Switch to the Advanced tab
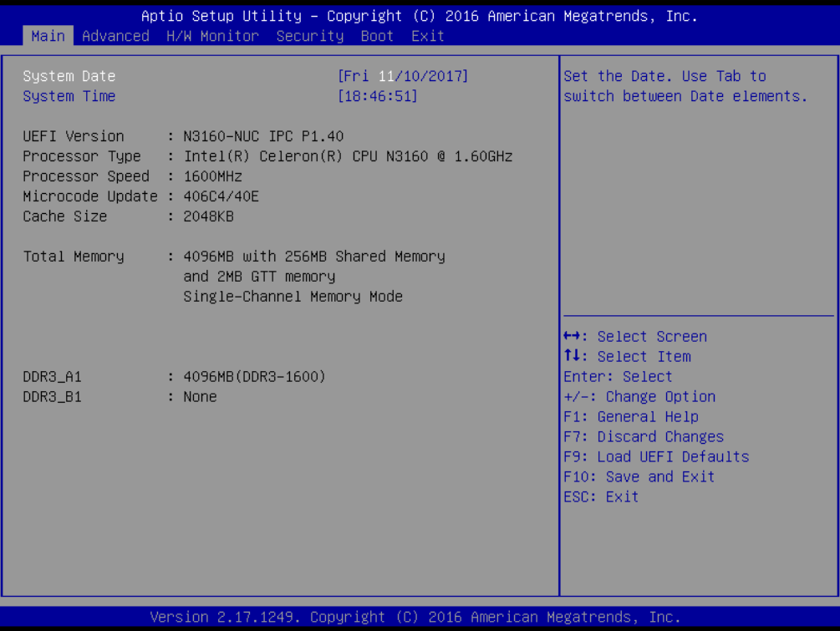The image size is (840, 631). pos(115,36)
